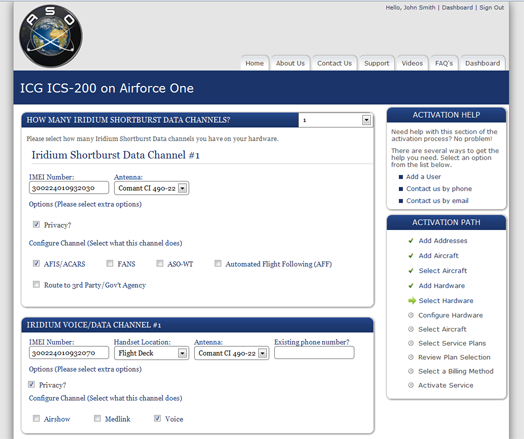Click the Existing phone number field

(314, 353)
